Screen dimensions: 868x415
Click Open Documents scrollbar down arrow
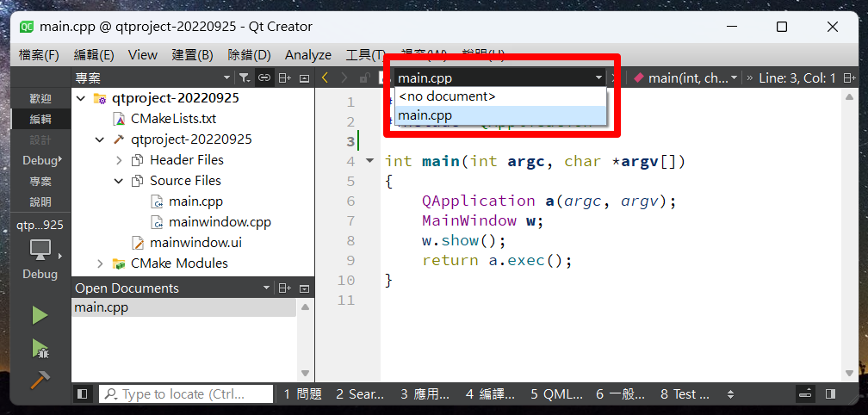(305, 373)
